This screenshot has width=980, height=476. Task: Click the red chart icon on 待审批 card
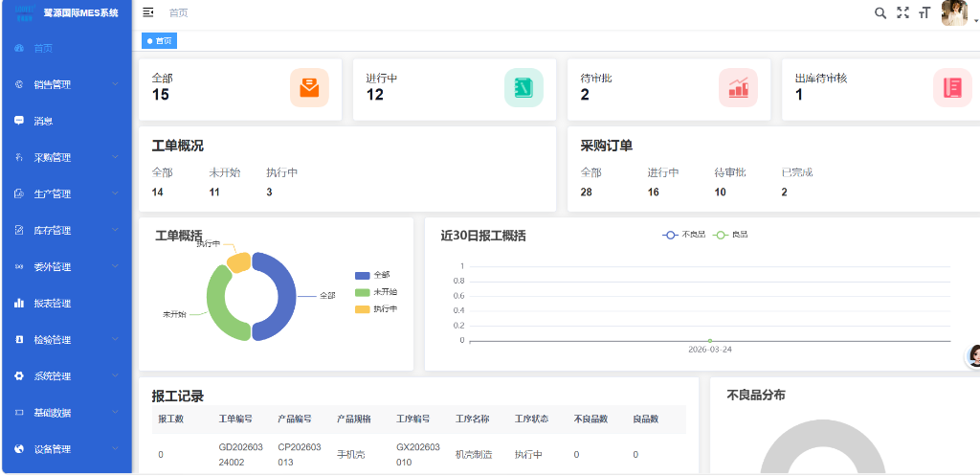pos(738,87)
